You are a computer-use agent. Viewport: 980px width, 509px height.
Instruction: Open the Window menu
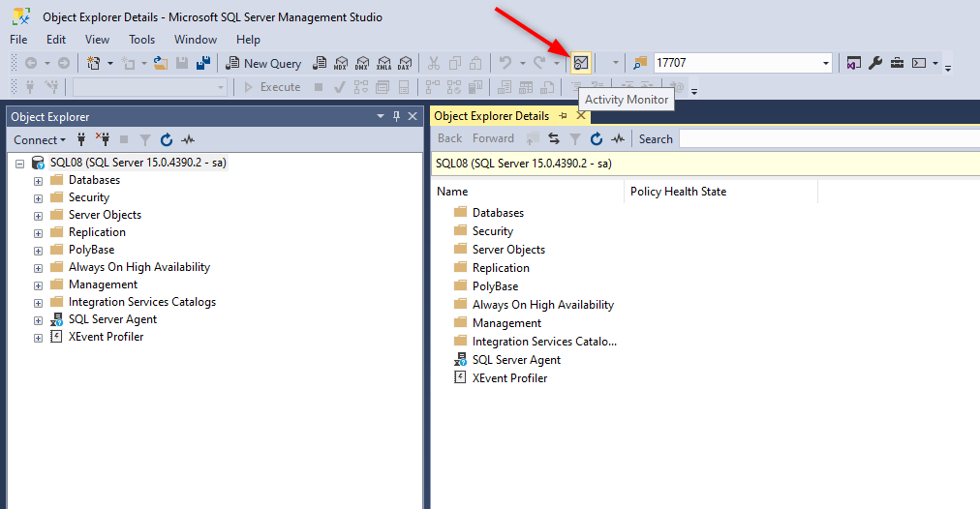pos(195,40)
